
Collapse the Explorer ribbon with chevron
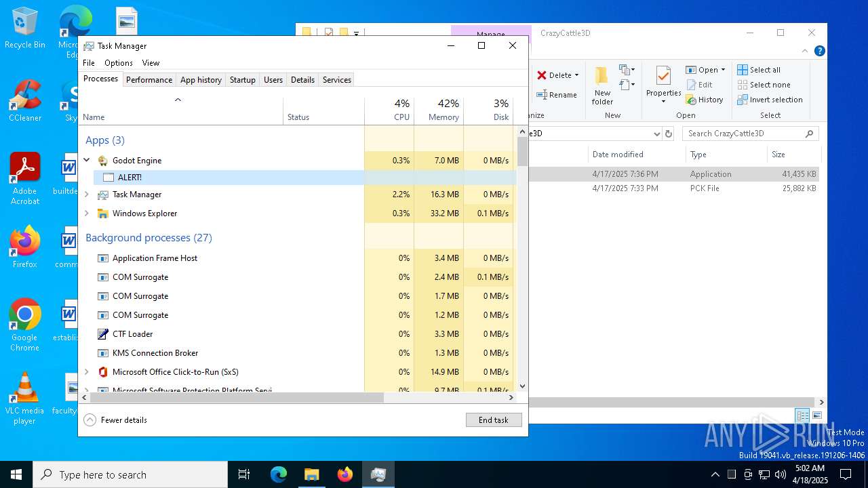[805, 51]
